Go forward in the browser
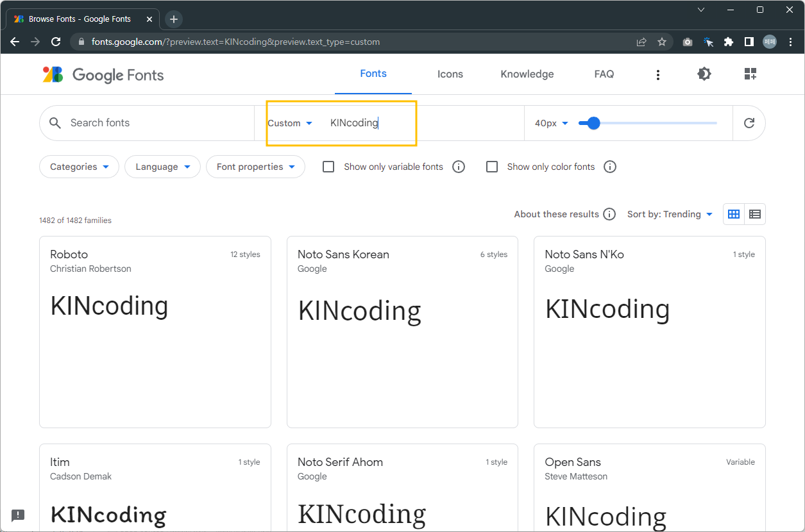This screenshot has width=805, height=532. pyautogui.click(x=35, y=42)
